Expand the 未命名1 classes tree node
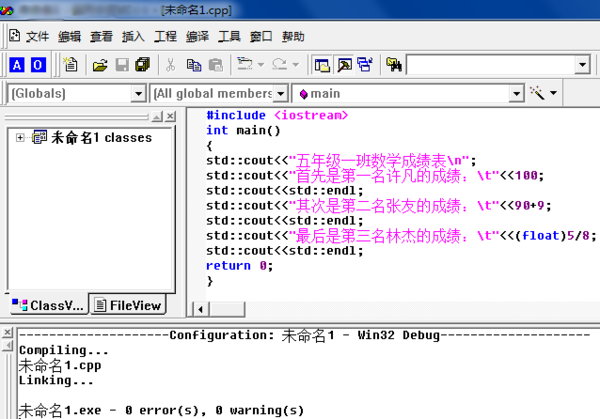 point(20,137)
